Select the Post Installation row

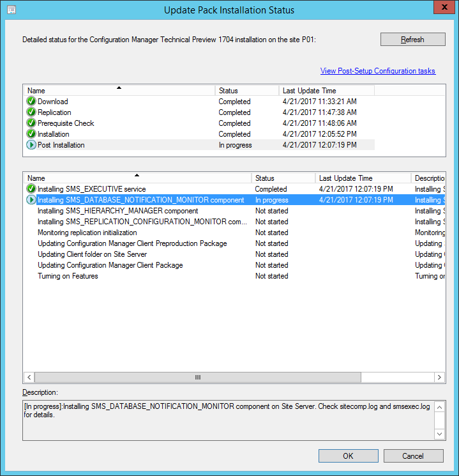(x=200, y=145)
